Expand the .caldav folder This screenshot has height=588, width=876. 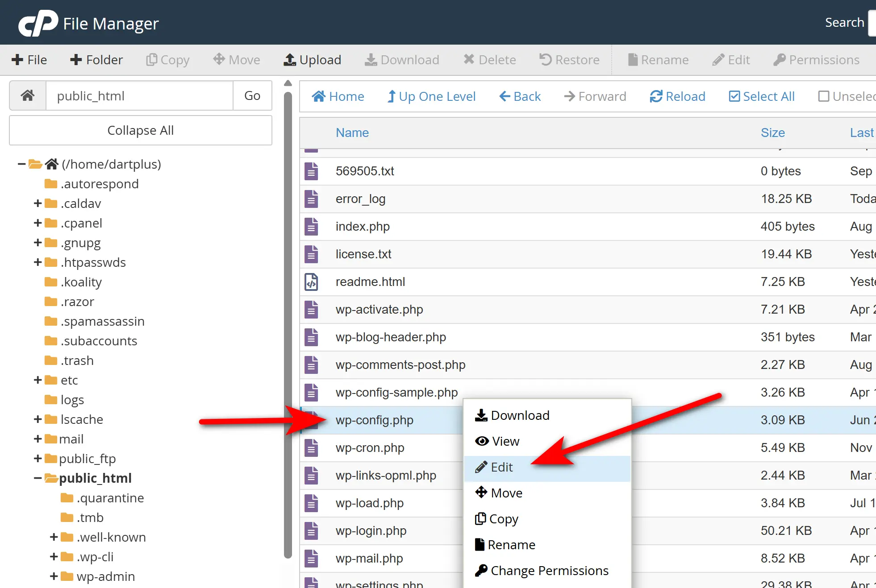pyautogui.click(x=37, y=203)
